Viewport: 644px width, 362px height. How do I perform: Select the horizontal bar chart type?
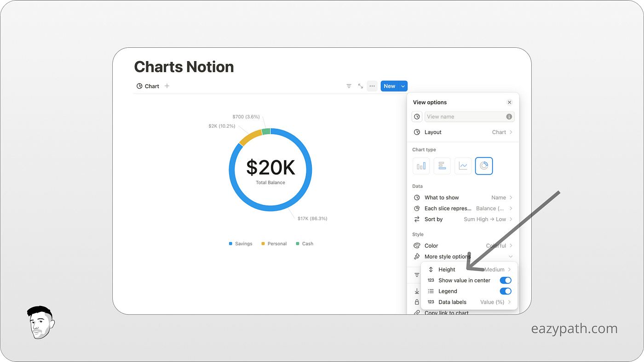[x=442, y=166]
